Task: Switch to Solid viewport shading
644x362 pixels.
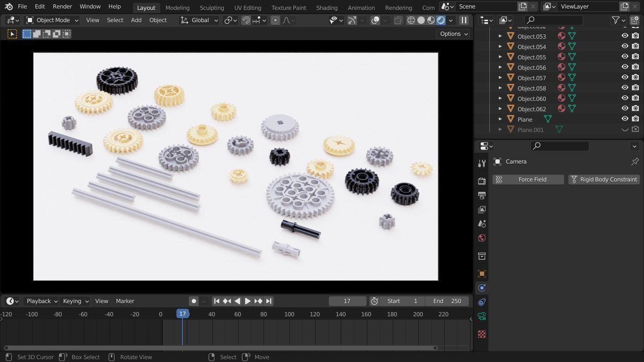Action: tap(421, 20)
